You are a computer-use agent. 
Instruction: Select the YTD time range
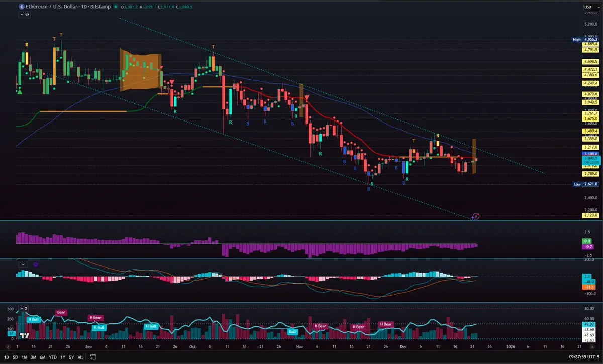[52, 357]
